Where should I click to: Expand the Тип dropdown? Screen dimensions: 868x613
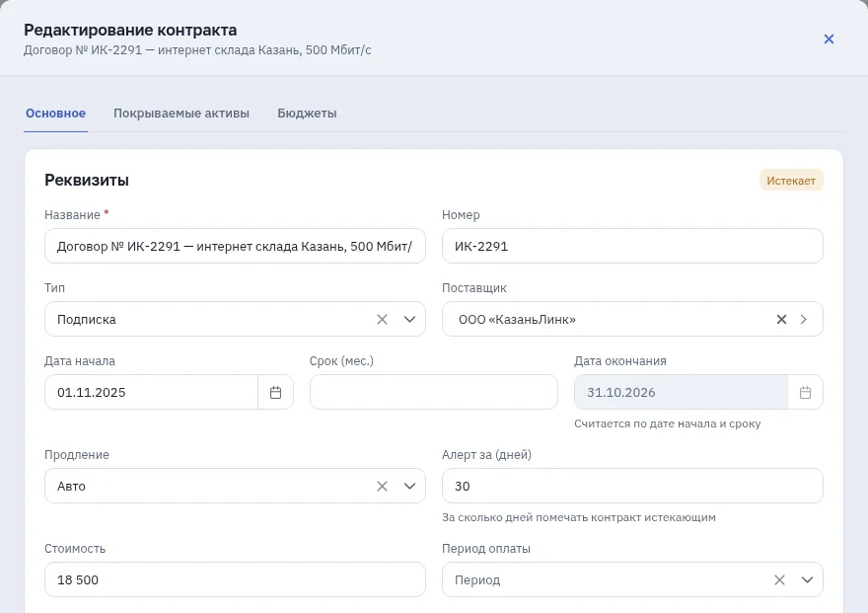click(x=409, y=320)
